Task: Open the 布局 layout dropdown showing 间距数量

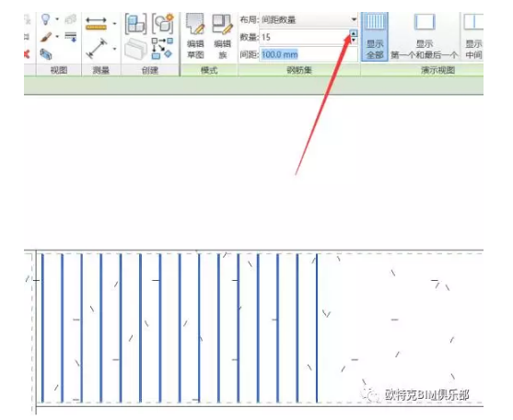Action: click(x=309, y=20)
